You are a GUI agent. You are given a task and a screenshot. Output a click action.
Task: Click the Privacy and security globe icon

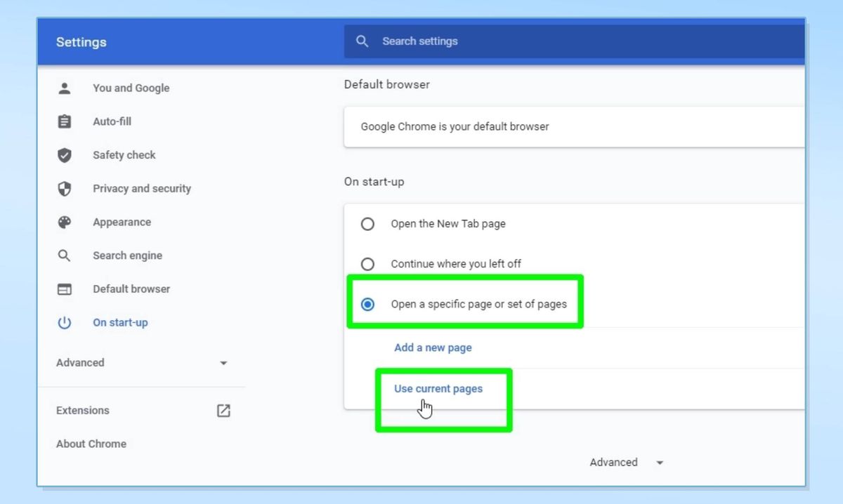tap(65, 188)
